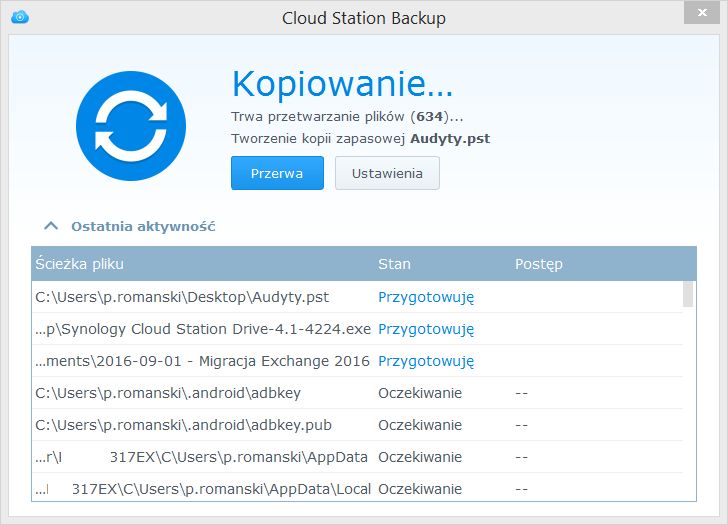Sort by the Stan column header
This screenshot has height=525, width=728.
(394, 264)
